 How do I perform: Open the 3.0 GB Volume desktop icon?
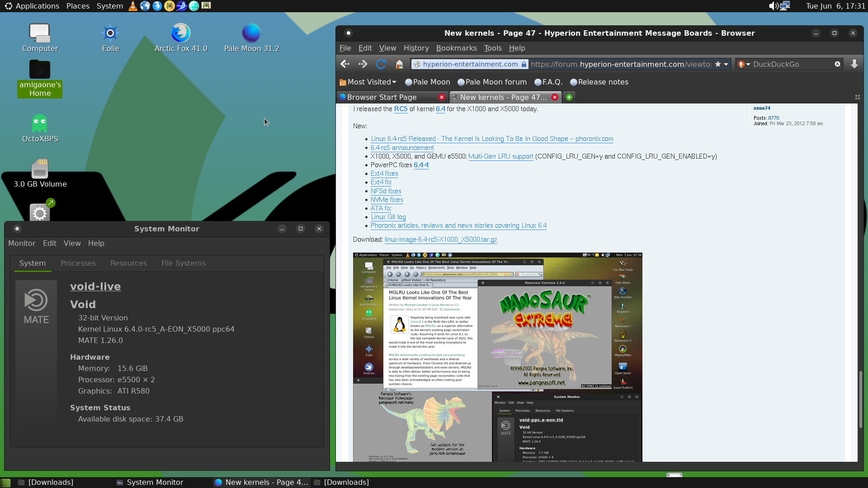(40, 174)
